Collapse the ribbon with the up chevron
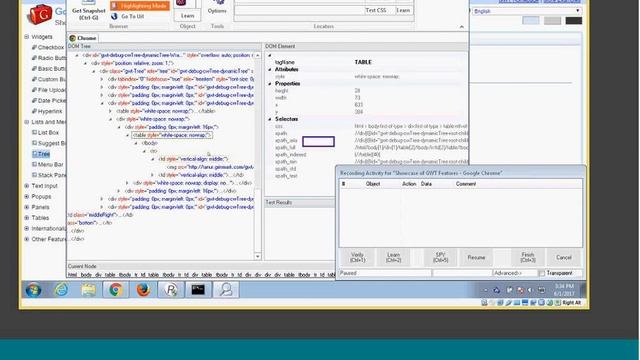The height and width of the screenshot is (360, 640). tap(462, 27)
